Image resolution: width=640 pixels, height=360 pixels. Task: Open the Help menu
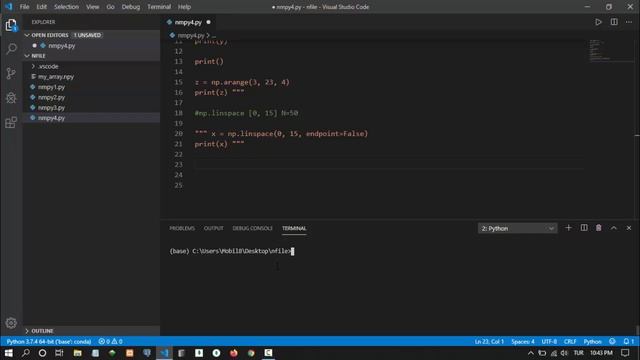coord(184,7)
